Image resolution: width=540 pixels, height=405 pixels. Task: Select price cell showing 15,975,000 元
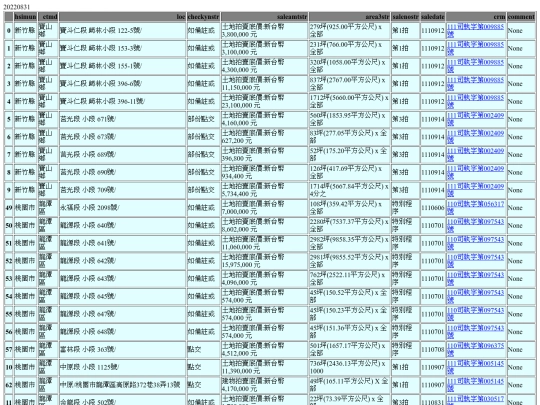264,261
